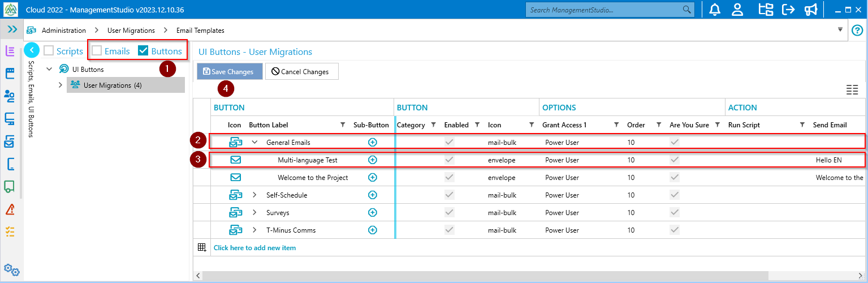Collapse the UI Buttons tree node
This screenshot has height=283, width=868.
pyautogui.click(x=49, y=69)
